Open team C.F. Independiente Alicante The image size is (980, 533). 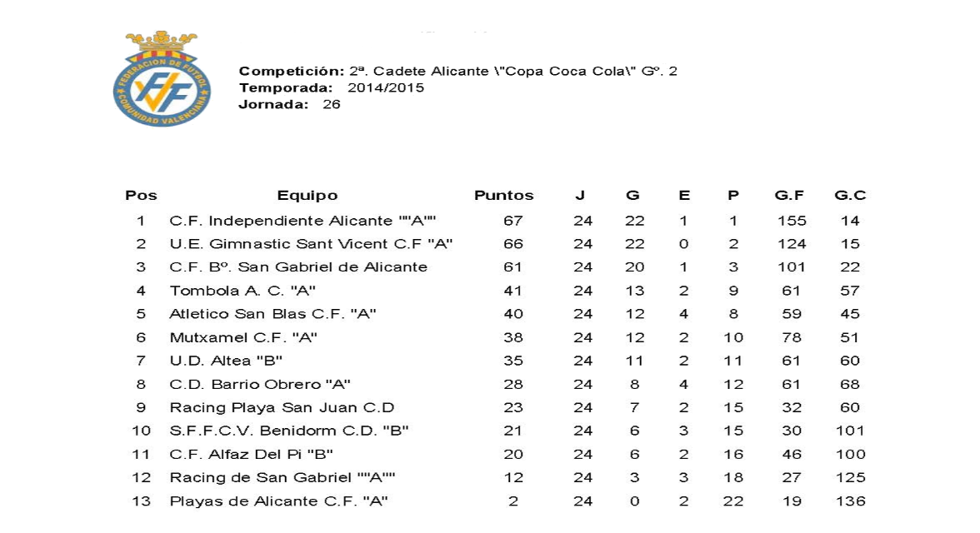pyautogui.click(x=303, y=221)
